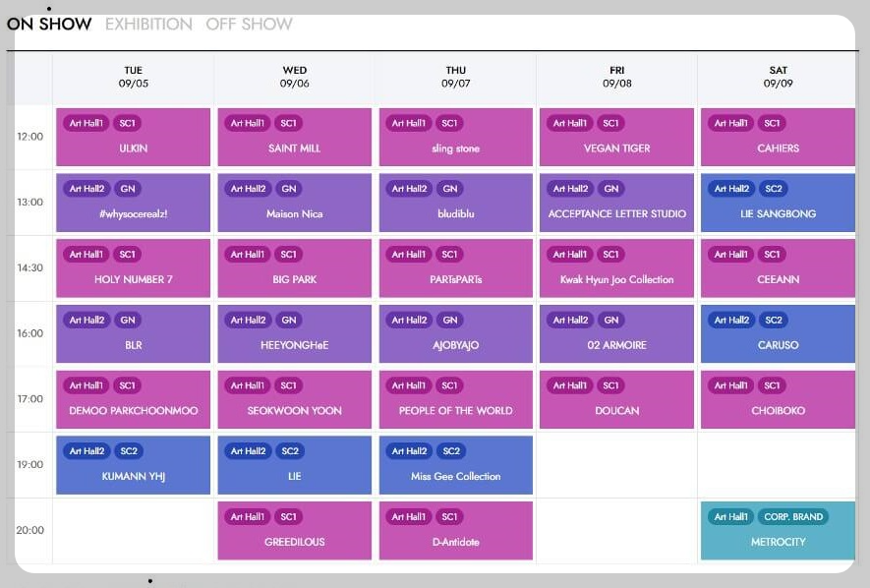Click the 20:00 time row label
The width and height of the screenshot is (870, 588).
(x=29, y=530)
